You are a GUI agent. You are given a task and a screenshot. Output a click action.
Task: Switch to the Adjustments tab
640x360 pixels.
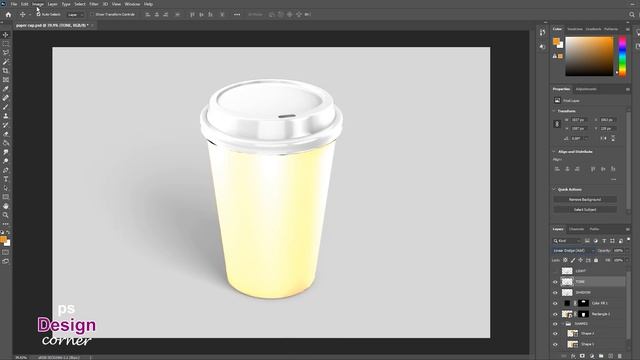(586, 89)
